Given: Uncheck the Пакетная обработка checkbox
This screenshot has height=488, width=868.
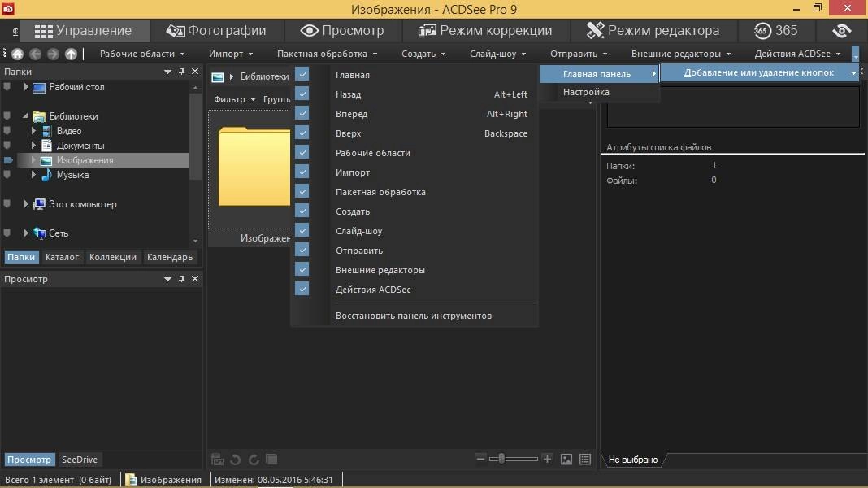Looking at the screenshot, I should coord(302,191).
